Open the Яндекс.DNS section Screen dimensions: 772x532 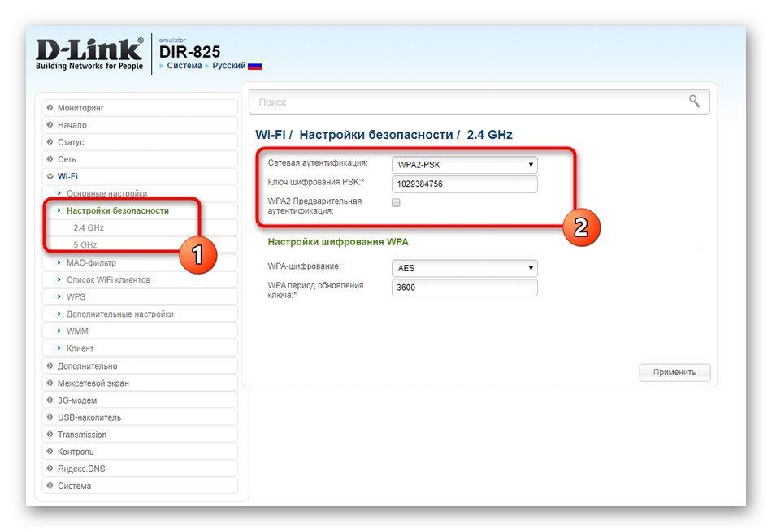coord(140,469)
